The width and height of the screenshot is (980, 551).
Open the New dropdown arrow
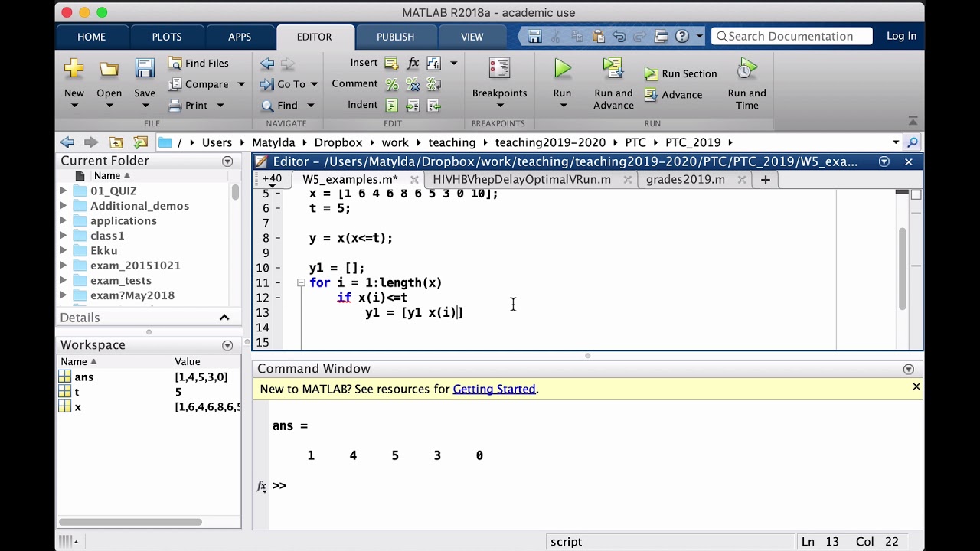[x=74, y=106]
